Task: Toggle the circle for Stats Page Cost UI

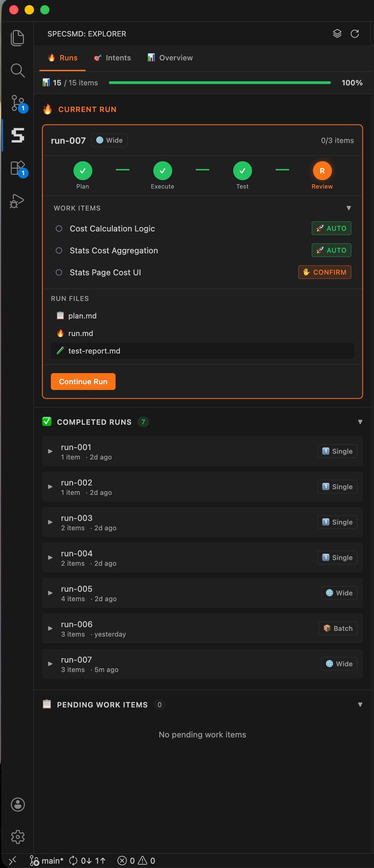Action: click(59, 273)
